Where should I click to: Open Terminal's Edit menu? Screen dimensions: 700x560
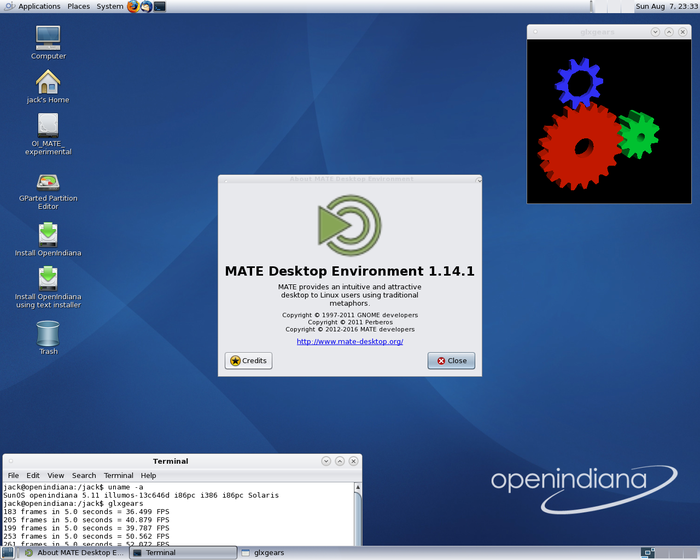pos(33,475)
